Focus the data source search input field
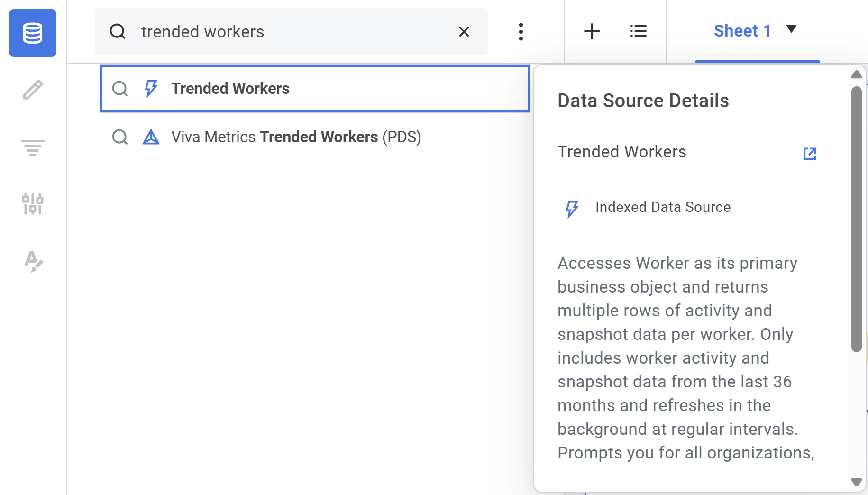Image resolution: width=868 pixels, height=495 pixels. 292,32
